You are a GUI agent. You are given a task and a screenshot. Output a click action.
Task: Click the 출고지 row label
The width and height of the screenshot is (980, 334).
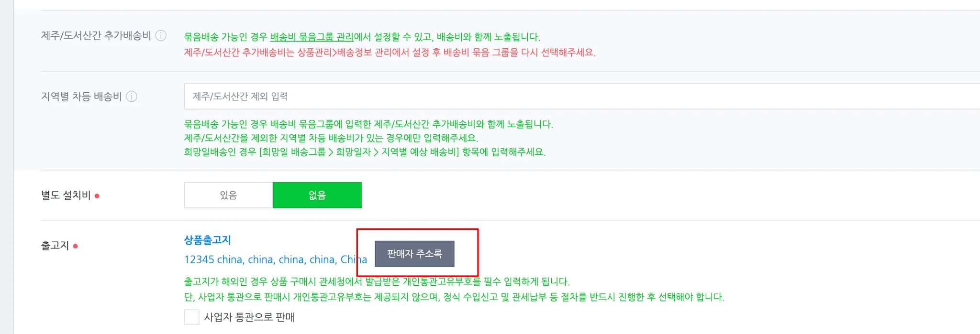click(x=55, y=246)
